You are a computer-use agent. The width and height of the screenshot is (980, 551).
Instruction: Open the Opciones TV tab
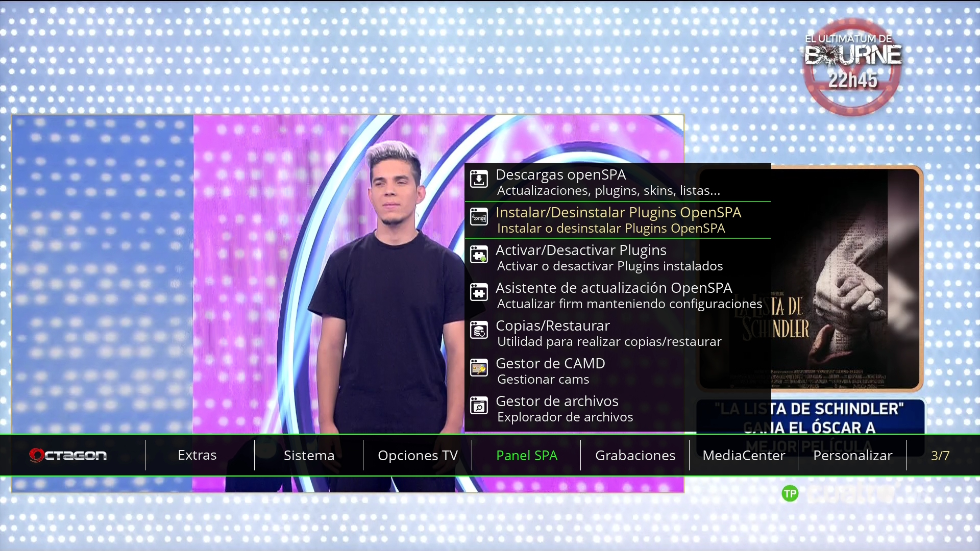coord(418,455)
